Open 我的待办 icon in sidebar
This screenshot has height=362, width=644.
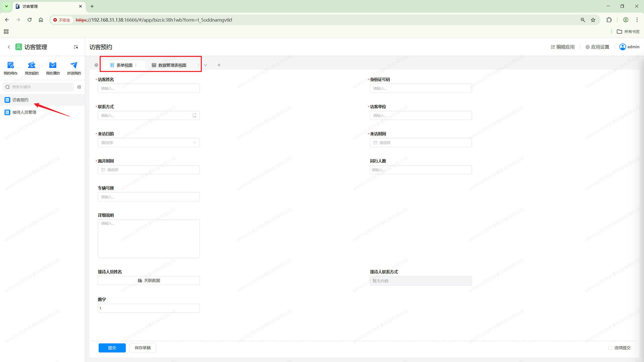click(11, 65)
